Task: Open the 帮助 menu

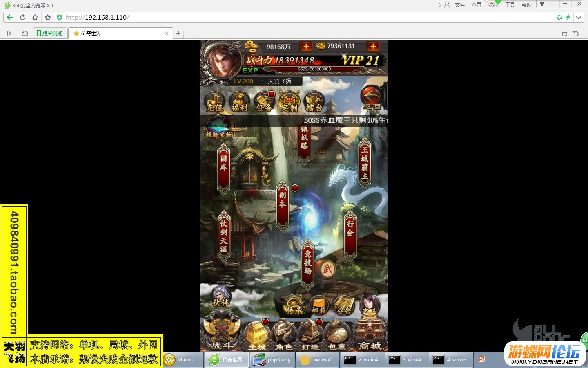Action: [527, 5]
